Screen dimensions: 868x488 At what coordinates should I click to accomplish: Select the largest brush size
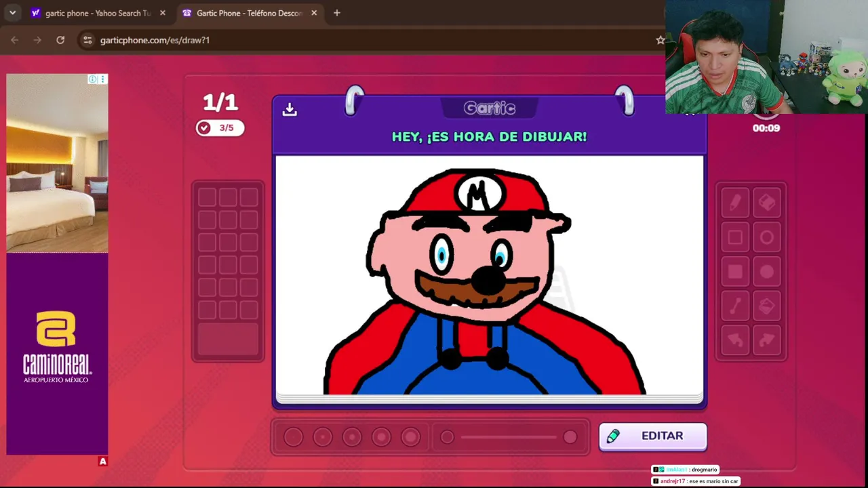coord(410,437)
